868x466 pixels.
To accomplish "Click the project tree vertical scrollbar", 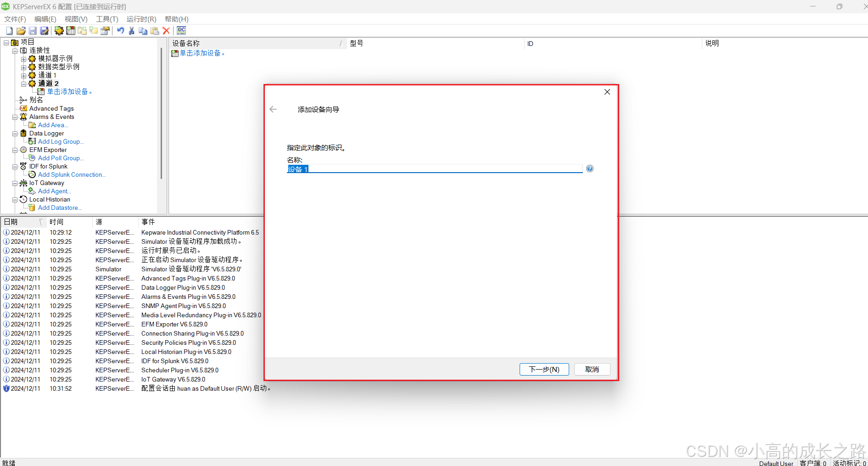I will pos(161,112).
